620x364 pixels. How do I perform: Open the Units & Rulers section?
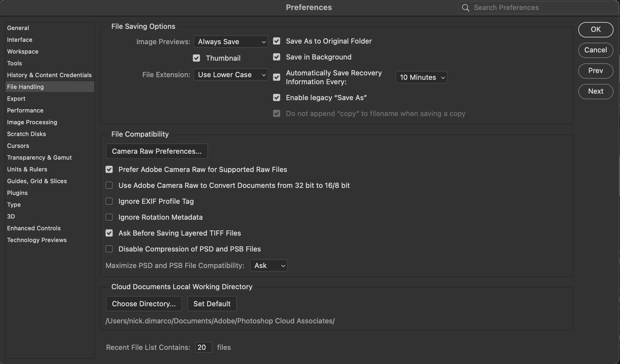click(x=27, y=169)
